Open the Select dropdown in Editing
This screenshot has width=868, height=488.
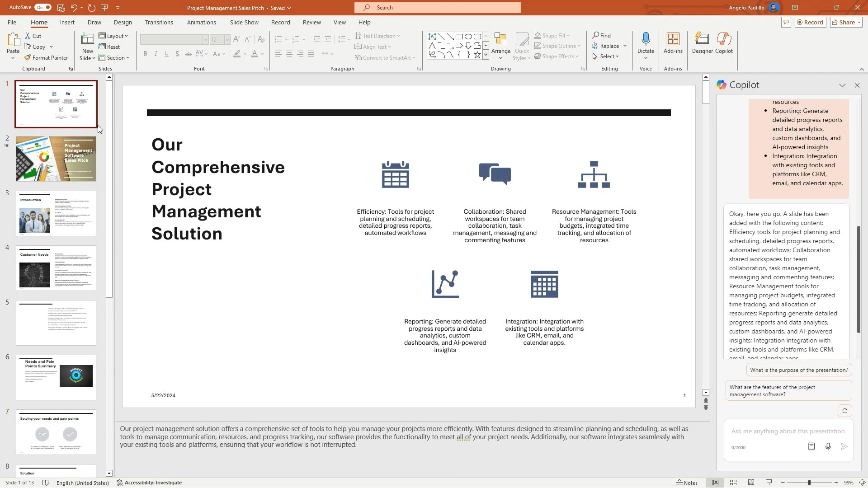606,56
